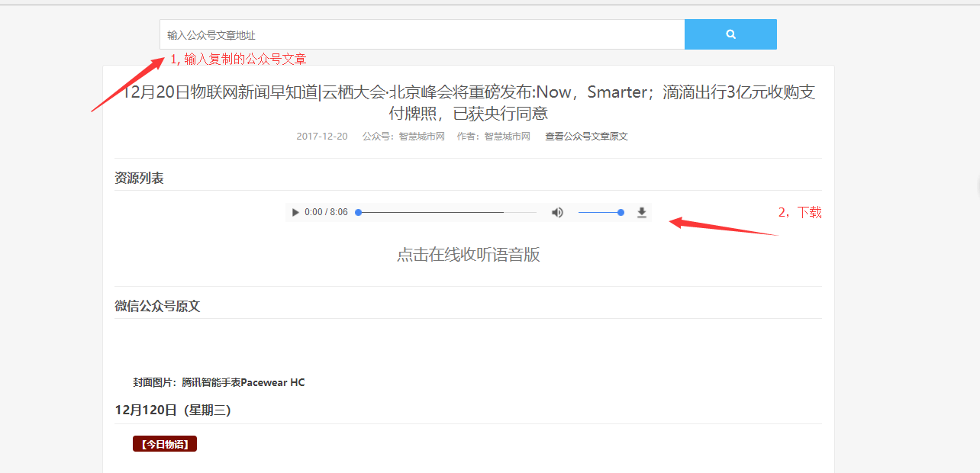Click the 资源列表 section heading
Image resolution: width=980 pixels, height=473 pixels.
click(139, 179)
